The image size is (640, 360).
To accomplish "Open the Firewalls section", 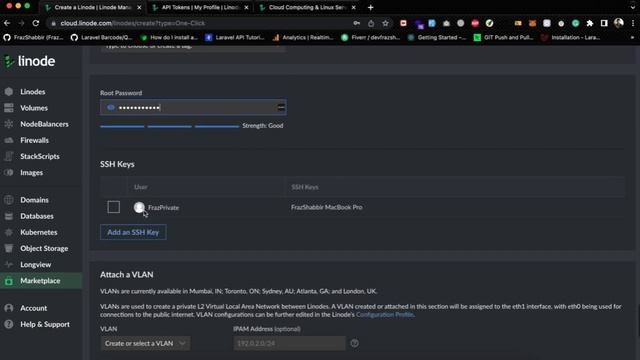I will pos(34,140).
